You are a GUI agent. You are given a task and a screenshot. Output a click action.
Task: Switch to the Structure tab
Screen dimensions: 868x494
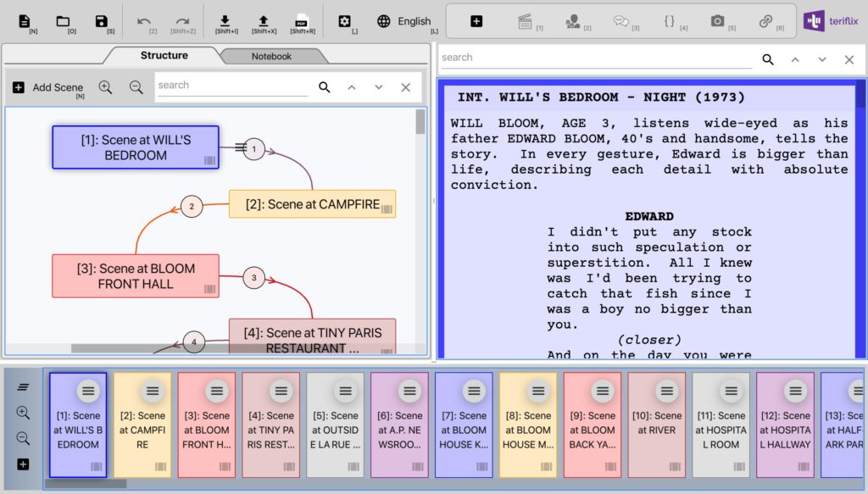point(164,55)
